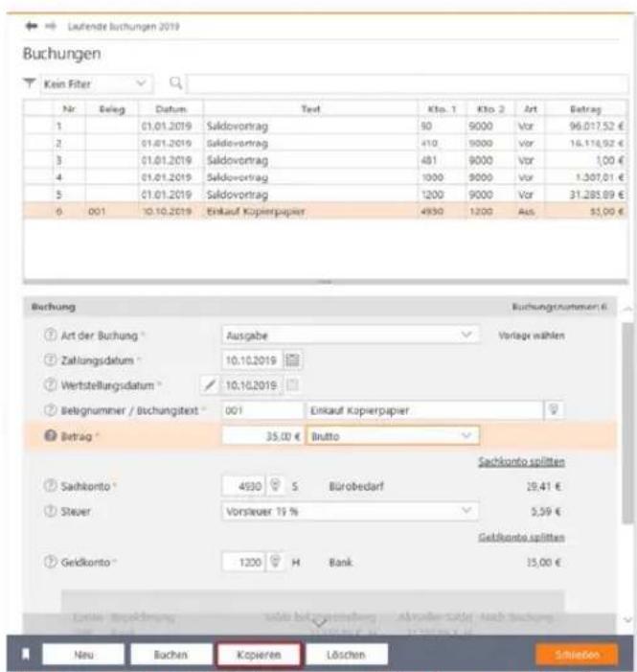Click the Laufende Buchungen 2019 breadcrumb

pyautogui.click(x=124, y=27)
